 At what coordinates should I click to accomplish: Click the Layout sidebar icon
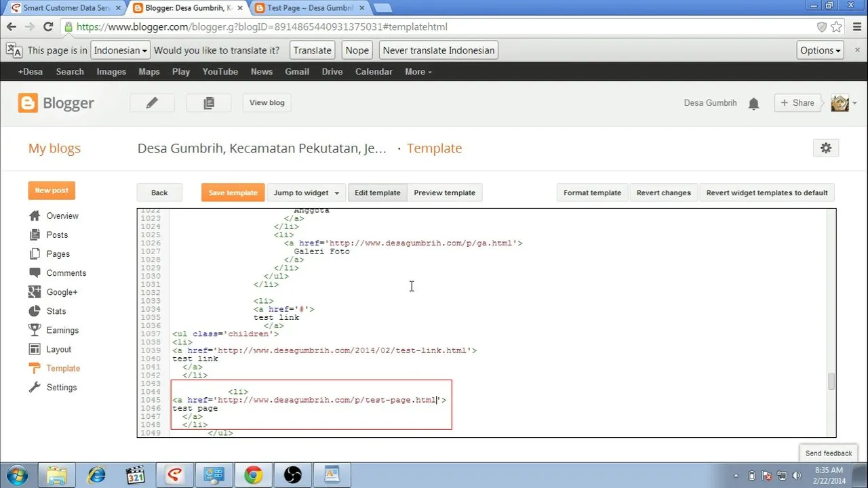(x=35, y=349)
